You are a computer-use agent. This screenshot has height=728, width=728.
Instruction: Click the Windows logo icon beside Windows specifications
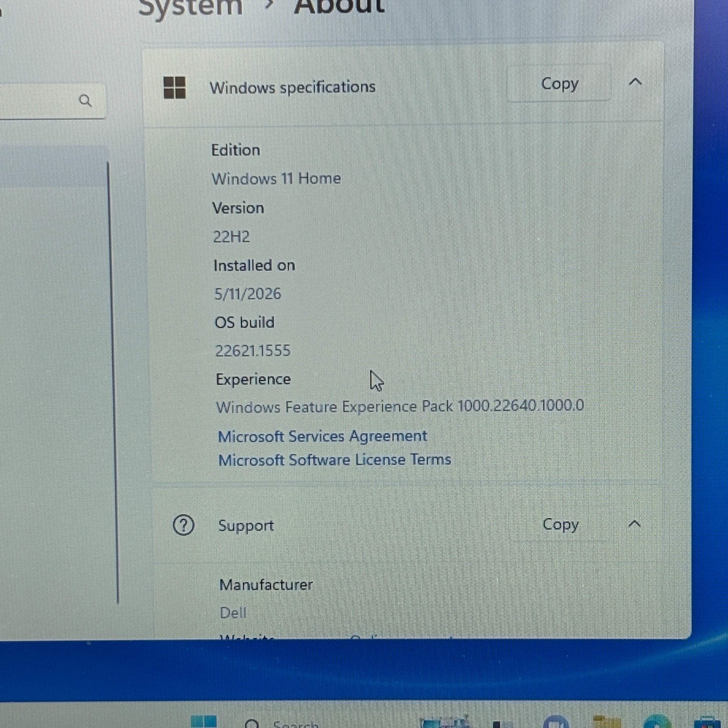[174, 87]
